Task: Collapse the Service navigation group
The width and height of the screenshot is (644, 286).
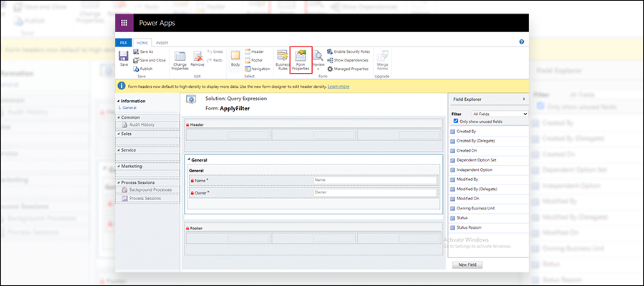Action: (x=119, y=150)
